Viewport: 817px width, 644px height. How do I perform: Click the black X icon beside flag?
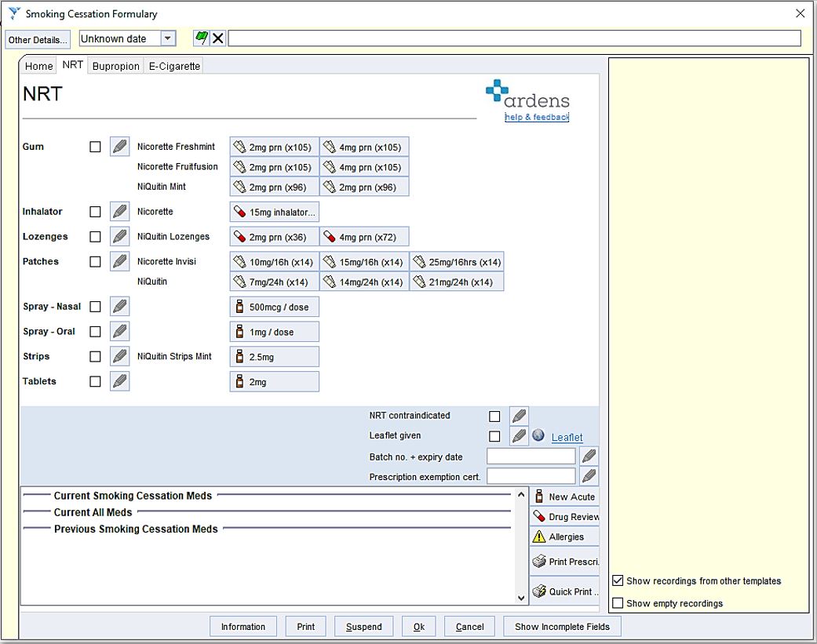tap(218, 38)
